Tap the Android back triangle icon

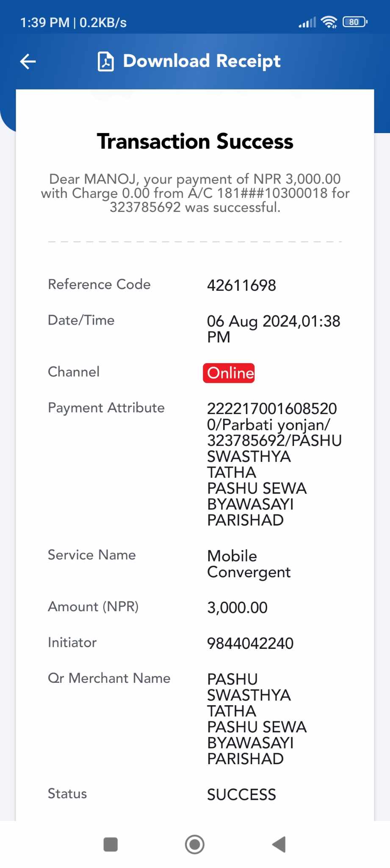(279, 844)
